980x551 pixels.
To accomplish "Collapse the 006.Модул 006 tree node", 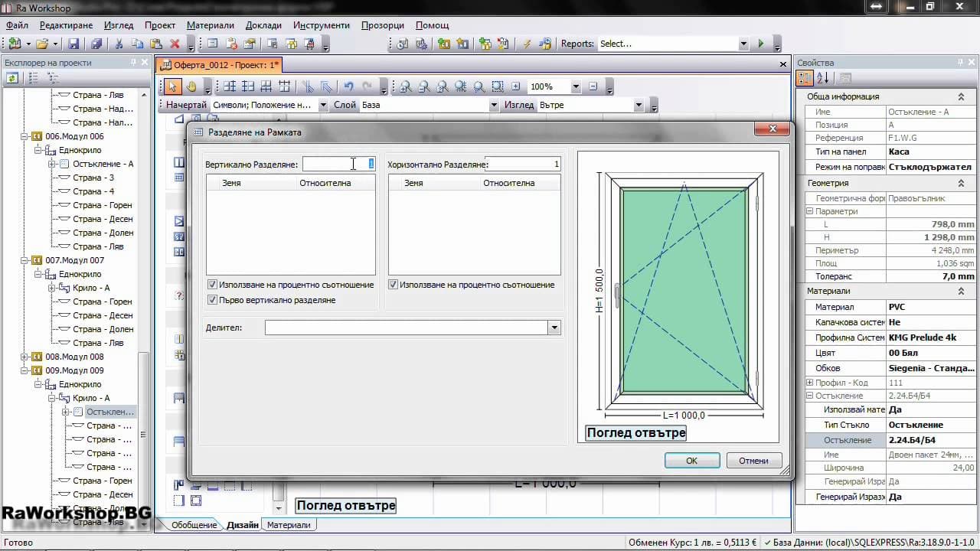I will [24, 136].
